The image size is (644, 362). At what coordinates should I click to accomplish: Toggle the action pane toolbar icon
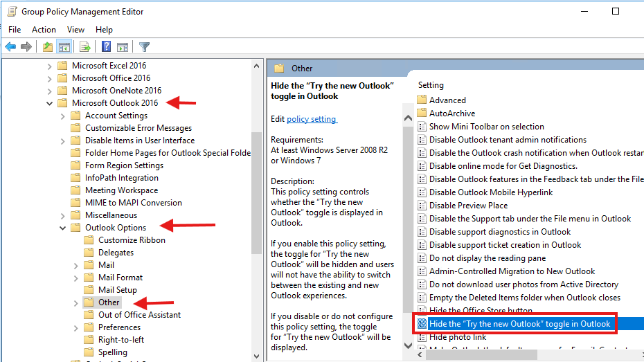pyautogui.click(x=123, y=47)
